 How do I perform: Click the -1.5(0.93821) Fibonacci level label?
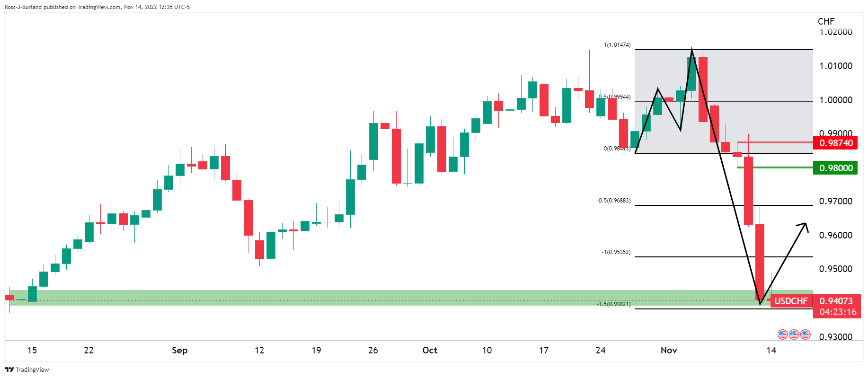tap(613, 304)
